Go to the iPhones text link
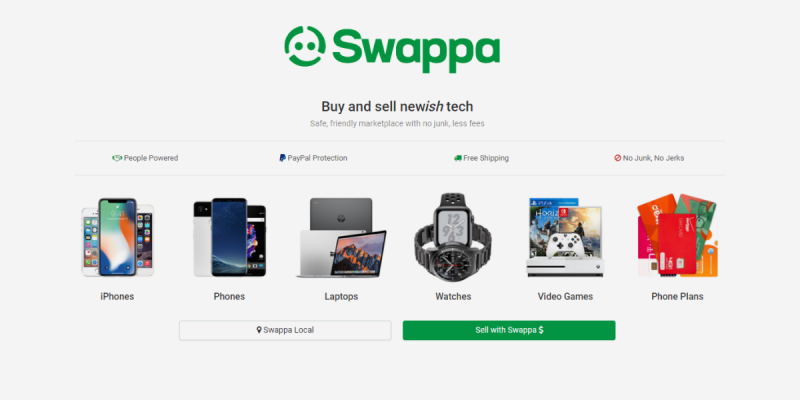Screen dimensions: 800x400 click(x=117, y=296)
